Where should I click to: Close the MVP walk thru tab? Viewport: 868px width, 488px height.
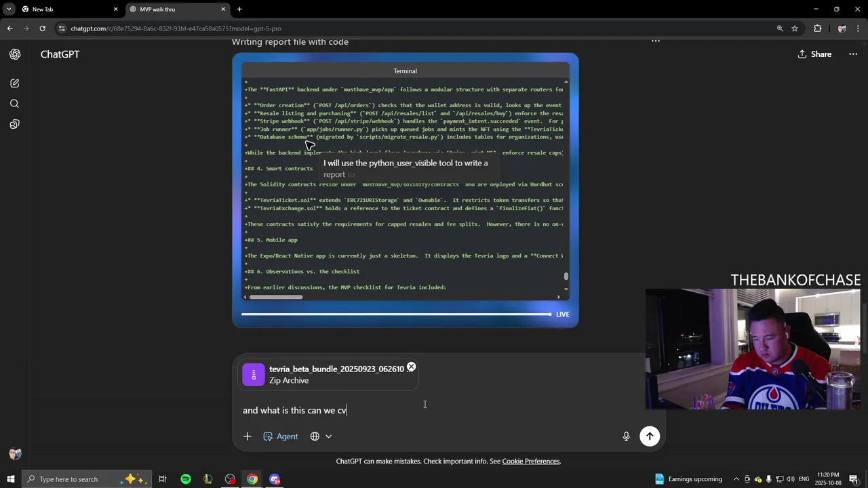click(x=223, y=9)
